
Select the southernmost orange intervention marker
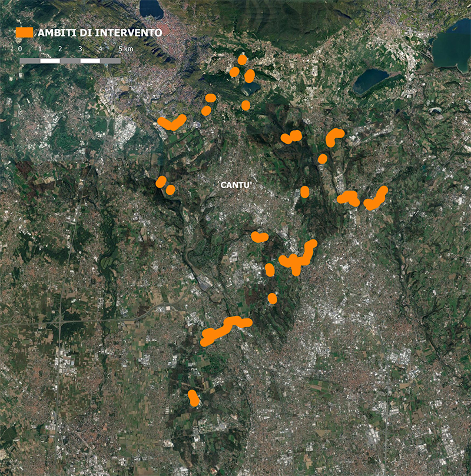point(193,398)
